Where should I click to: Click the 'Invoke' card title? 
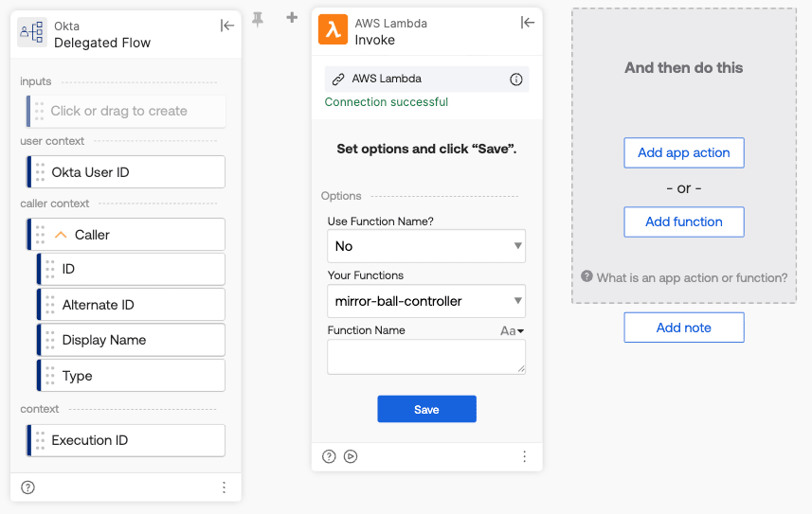pyautogui.click(x=374, y=40)
